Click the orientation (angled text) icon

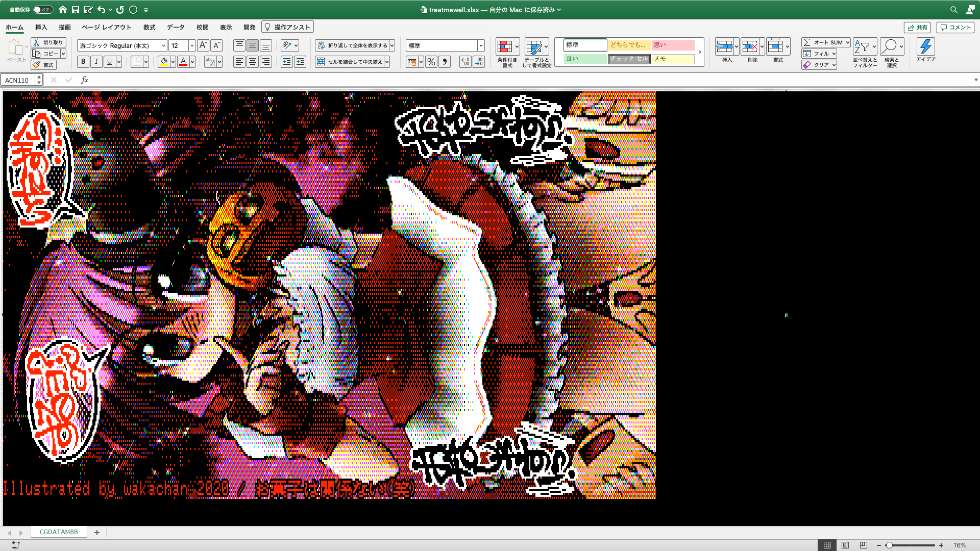coord(287,45)
